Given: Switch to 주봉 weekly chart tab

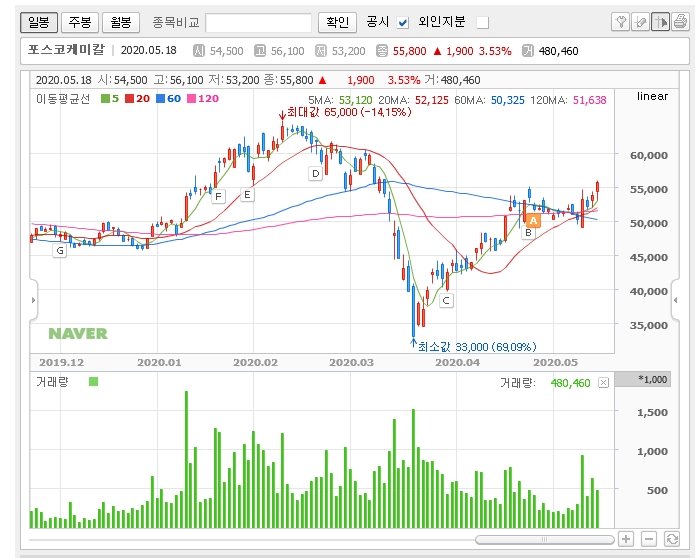Looking at the screenshot, I should point(80,22).
